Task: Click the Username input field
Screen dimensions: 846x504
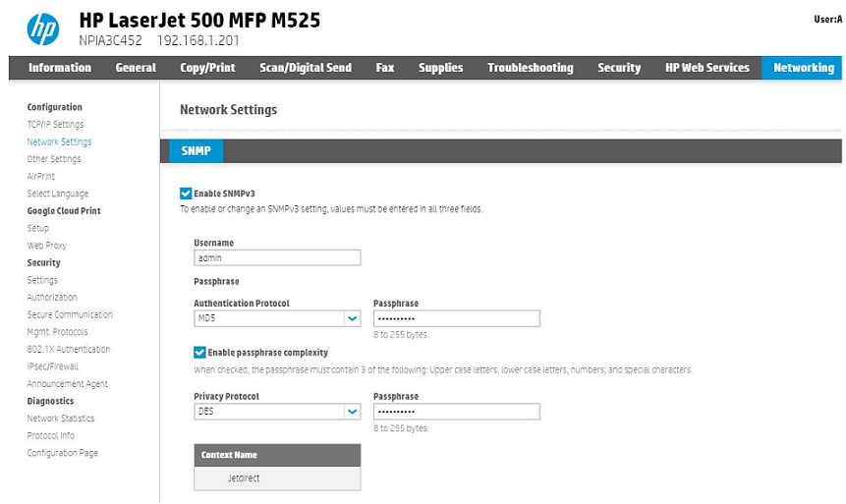Action: [x=277, y=258]
